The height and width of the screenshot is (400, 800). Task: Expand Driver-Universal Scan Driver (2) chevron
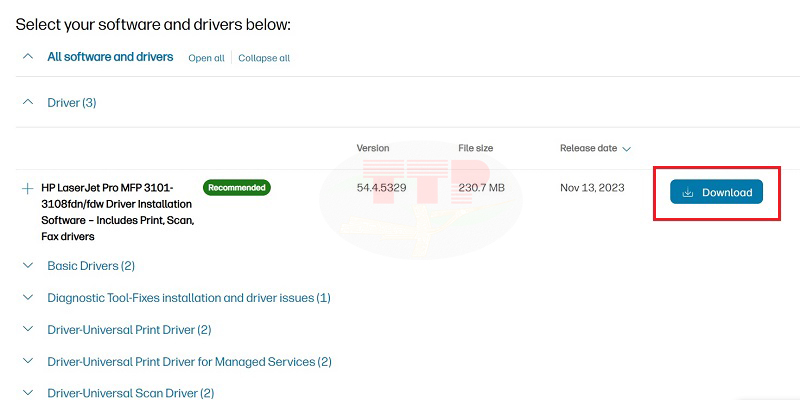(29, 393)
